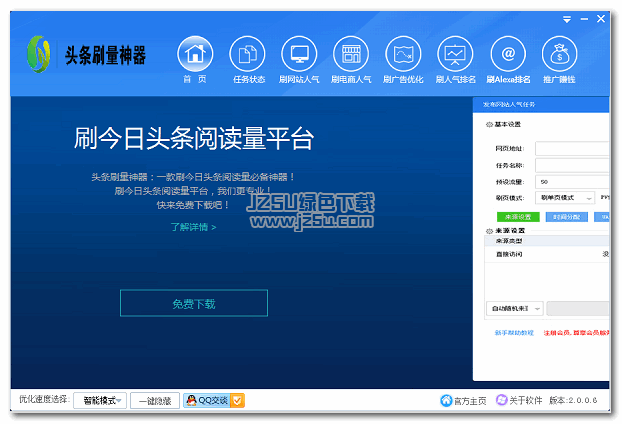Screen dimensions: 622x424
Task: Open the 首页 home icon
Action: pos(195,54)
